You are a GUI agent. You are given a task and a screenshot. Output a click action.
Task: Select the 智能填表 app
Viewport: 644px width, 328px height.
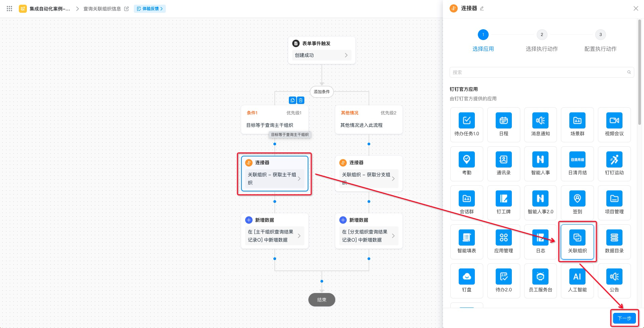[x=466, y=242]
